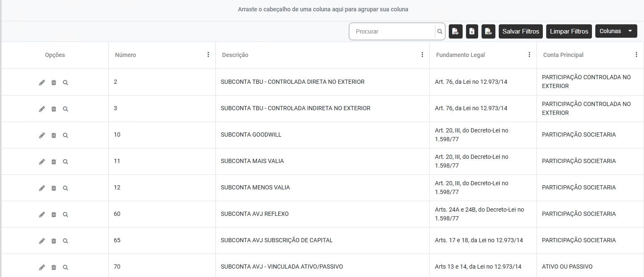Select the SUBCONTA MAIS VALIA description cell
This screenshot has width=644, height=277.
[322, 161]
